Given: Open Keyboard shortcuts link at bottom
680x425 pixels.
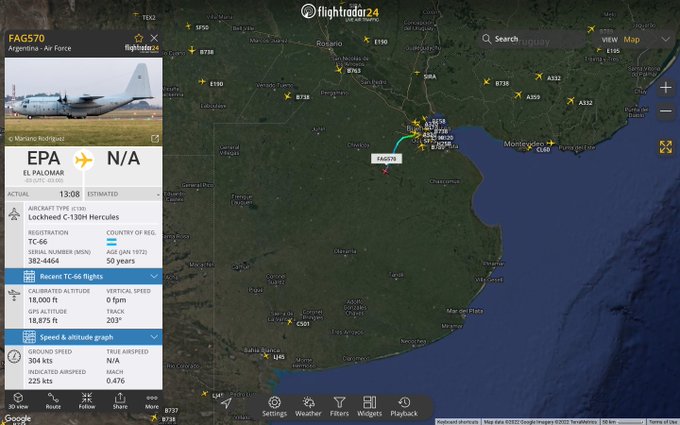Looking at the screenshot, I should 458,422.
